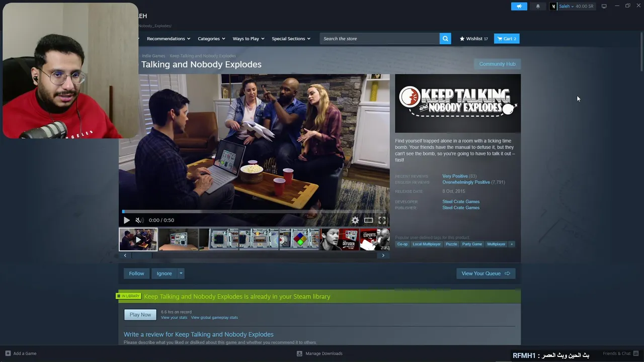
Task: Toggle theater mode on the trailer
Action: [x=369, y=220]
